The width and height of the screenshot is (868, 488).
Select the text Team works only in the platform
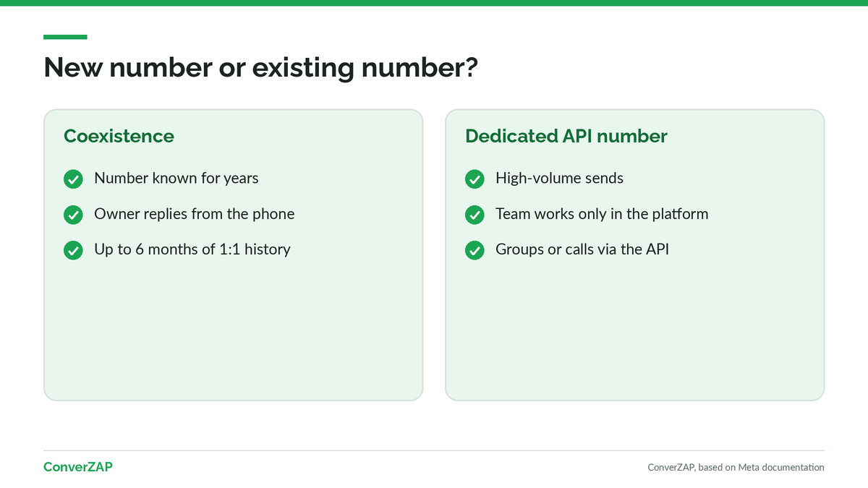point(602,214)
